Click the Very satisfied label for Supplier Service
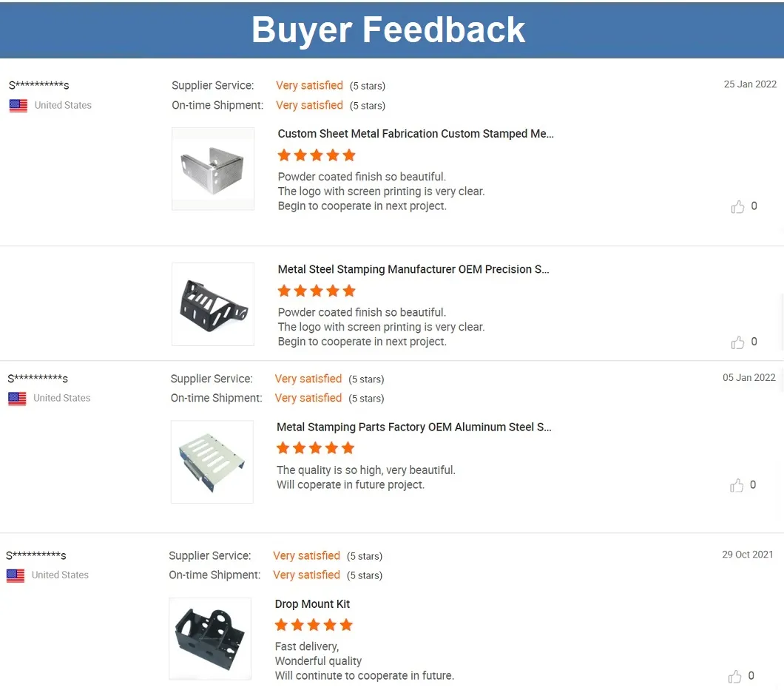Screen dimensions: 784x690 309,85
